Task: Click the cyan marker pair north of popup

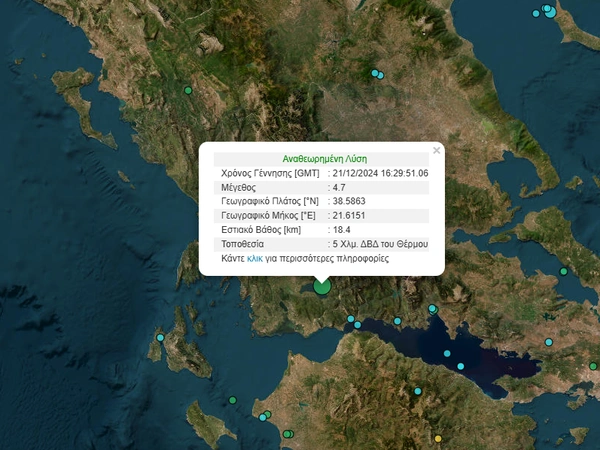Action: point(377,73)
